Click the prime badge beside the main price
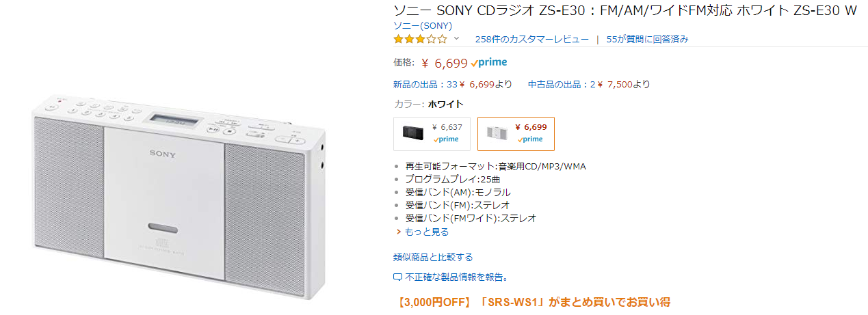Screen dimensions: 868x315 click(489, 63)
